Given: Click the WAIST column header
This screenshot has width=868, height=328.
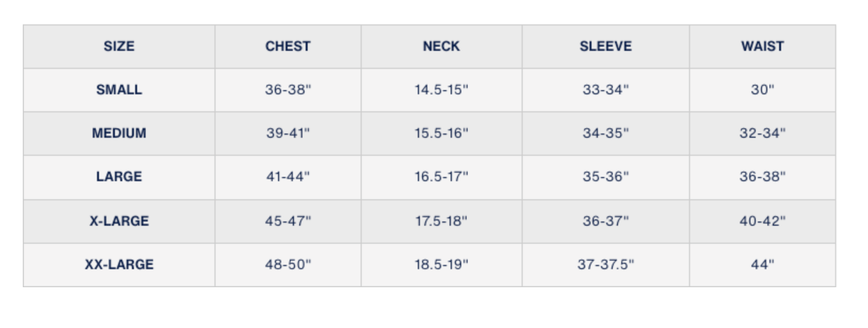Looking at the screenshot, I should point(763,47).
